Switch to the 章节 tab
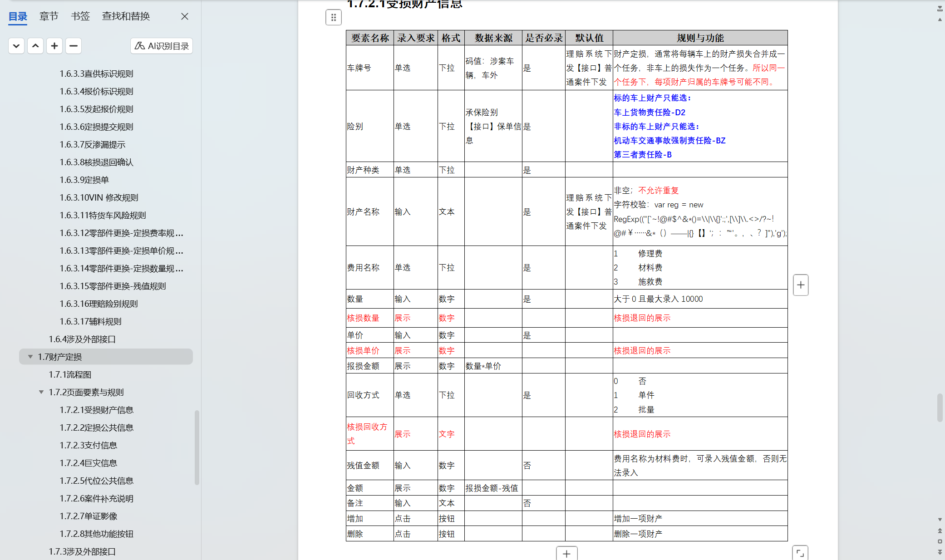The image size is (945, 560). (x=49, y=16)
